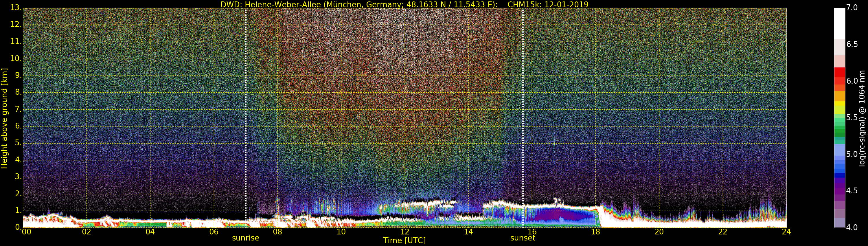The image size is (868, 246).
Task: Click the height tick label '6.'
Action: pos(18,126)
